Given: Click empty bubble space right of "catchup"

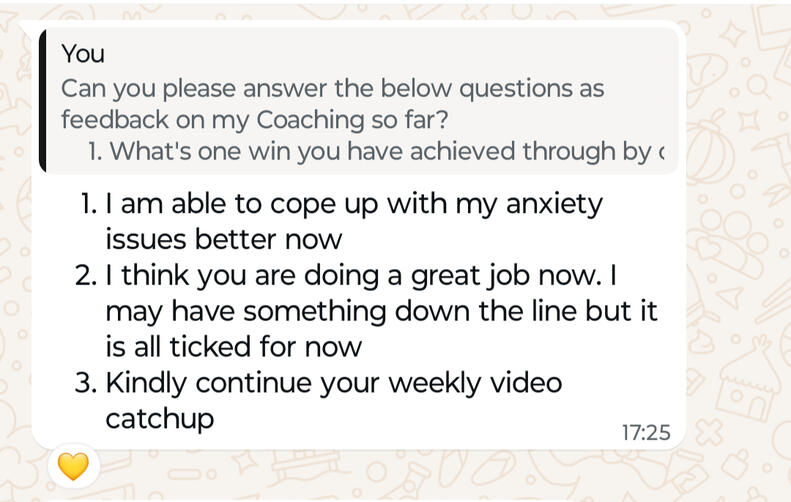Looking at the screenshot, I should (400, 420).
